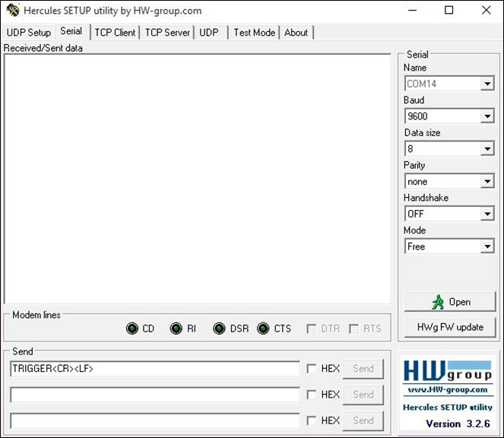Open the Parity dropdown
This screenshot has width=504, height=438.
[487, 182]
